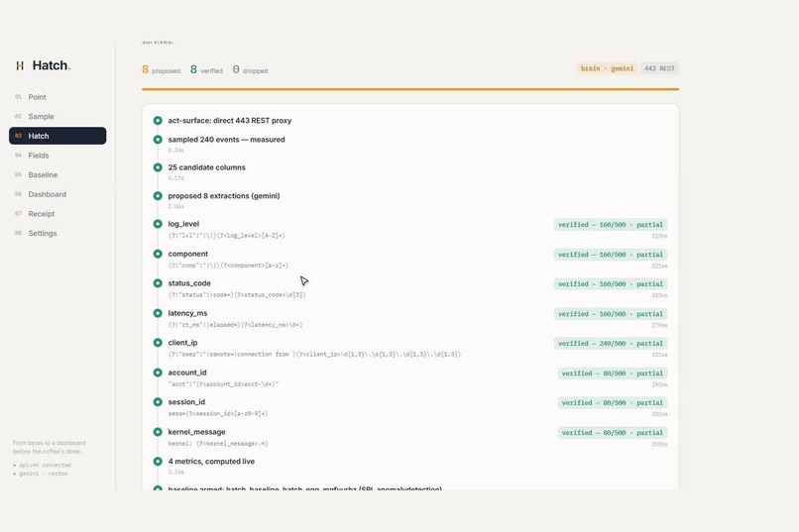The image size is (799, 532).
Task: Click the kernel_message regex pattern
Action: coord(218,444)
